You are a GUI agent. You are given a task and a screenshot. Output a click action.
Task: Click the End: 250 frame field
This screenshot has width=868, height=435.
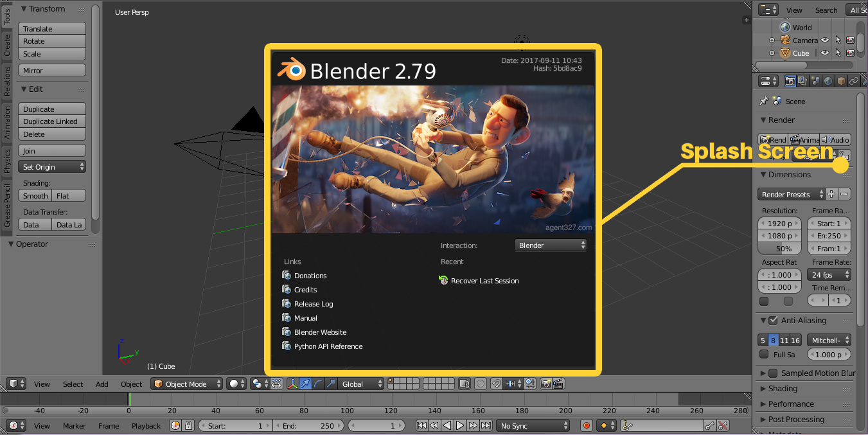(308, 425)
